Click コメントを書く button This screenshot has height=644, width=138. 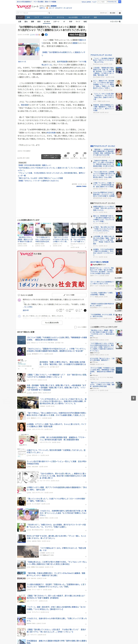pos(69,295)
